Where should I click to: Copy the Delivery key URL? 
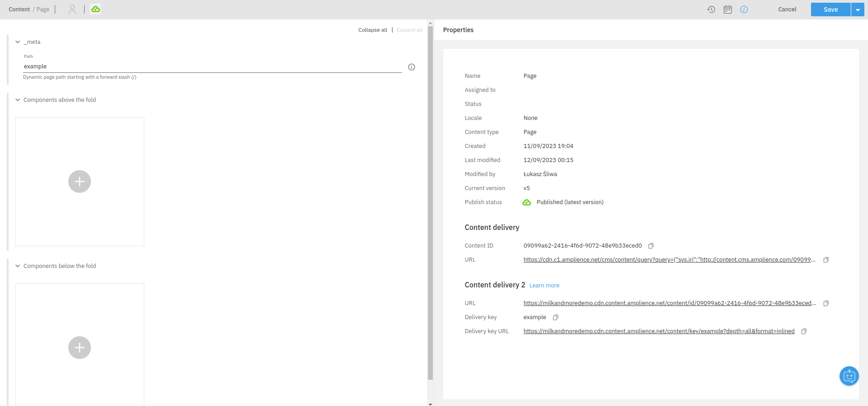click(x=804, y=331)
